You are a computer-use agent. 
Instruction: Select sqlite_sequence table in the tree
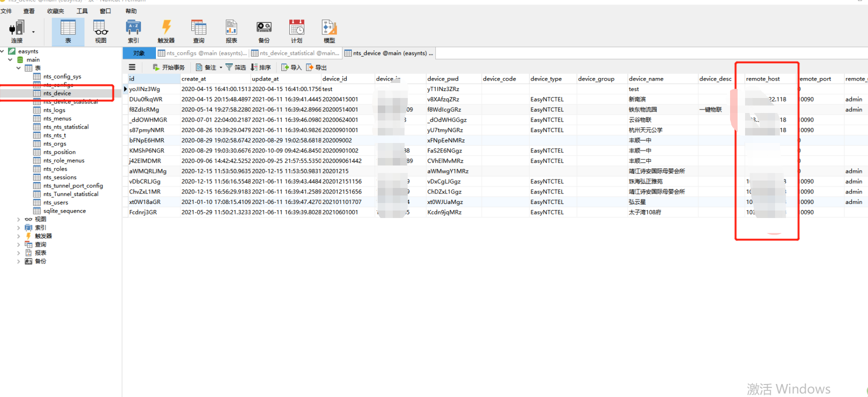64,211
